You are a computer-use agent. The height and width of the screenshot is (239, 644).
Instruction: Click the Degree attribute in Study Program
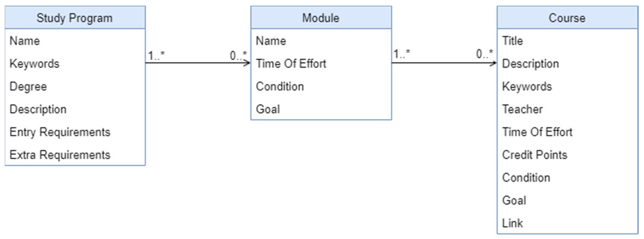[28, 87]
